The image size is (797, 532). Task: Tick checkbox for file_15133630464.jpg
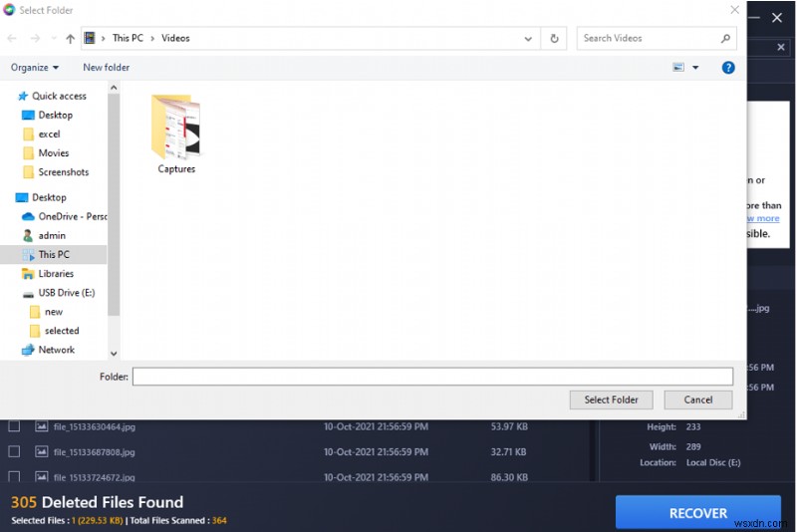click(14, 426)
